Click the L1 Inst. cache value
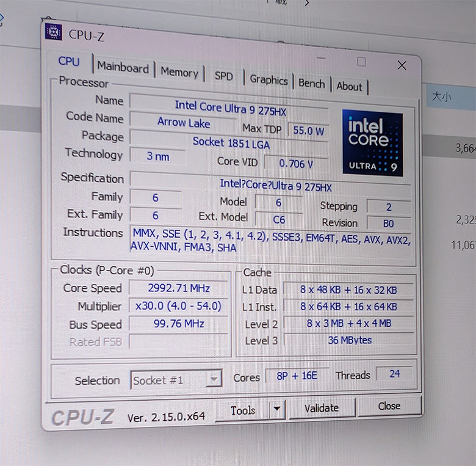 (x=348, y=307)
